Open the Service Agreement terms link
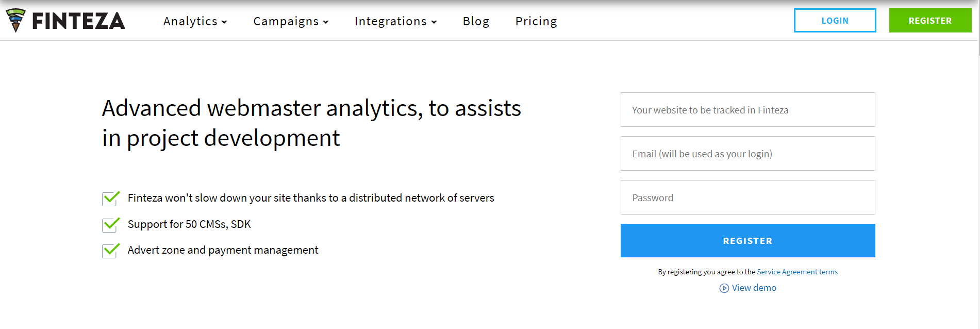Image resolution: width=980 pixels, height=329 pixels. click(797, 272)
